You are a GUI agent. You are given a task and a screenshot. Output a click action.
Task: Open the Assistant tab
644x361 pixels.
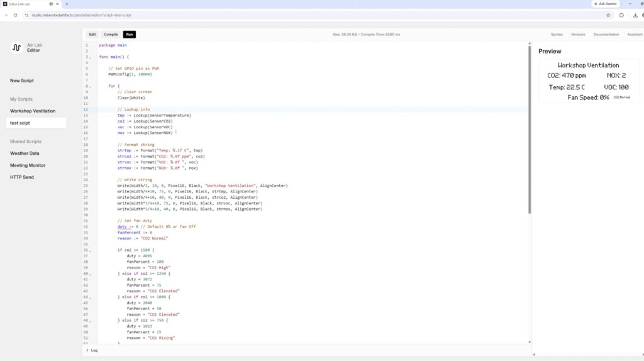click(635, 35)
